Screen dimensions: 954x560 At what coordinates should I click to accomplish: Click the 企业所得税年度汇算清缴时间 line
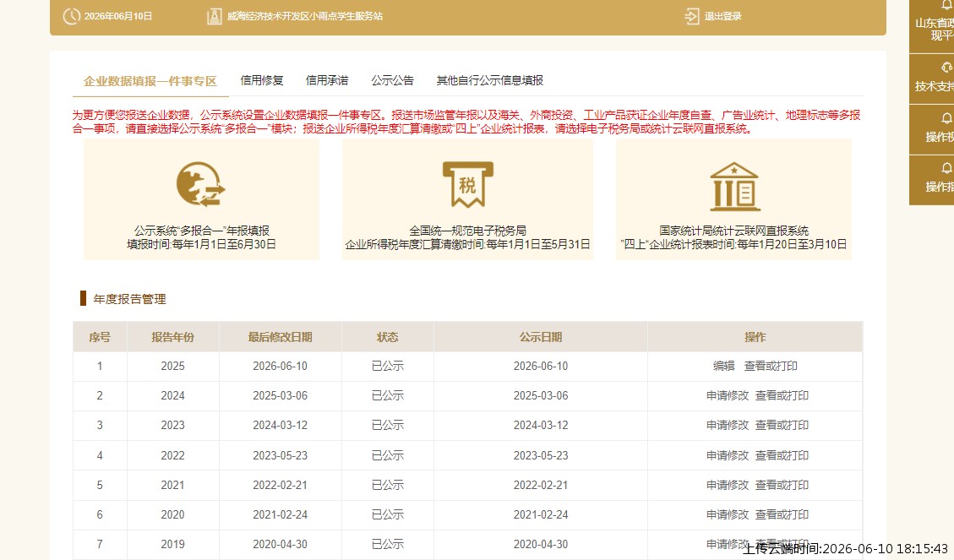pos(467,244)
